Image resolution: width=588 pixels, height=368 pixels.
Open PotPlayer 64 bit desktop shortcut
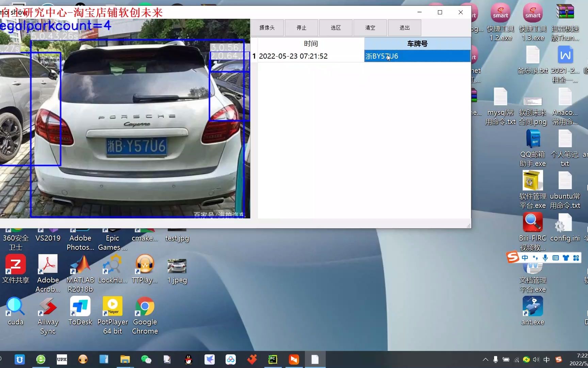pos(113,316)
